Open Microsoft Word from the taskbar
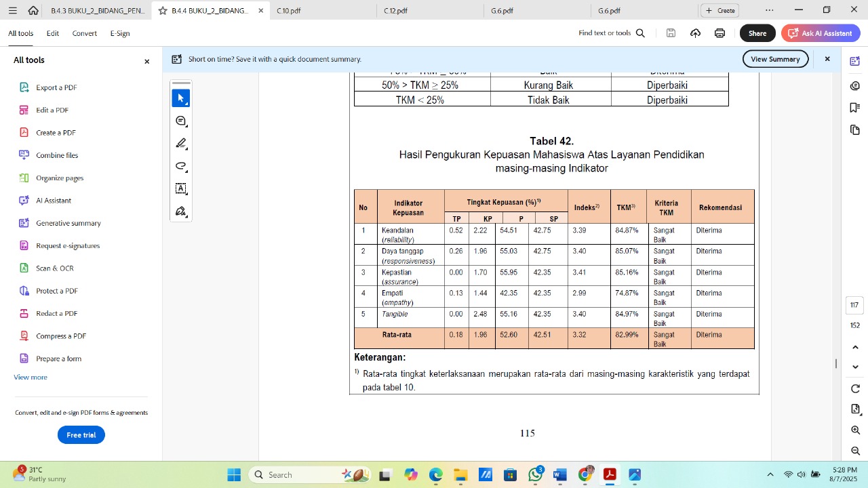The image size is (868, 488). point(559,475)
